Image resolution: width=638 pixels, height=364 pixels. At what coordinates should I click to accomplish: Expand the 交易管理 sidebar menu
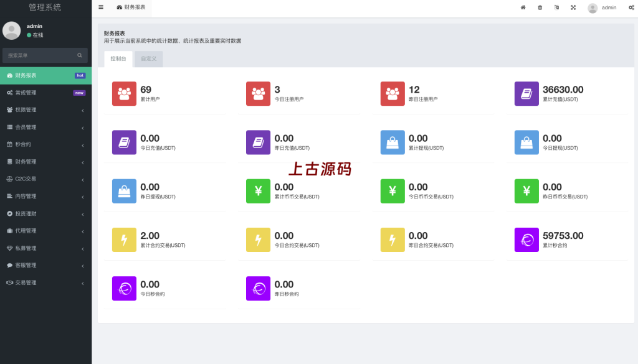[x=45, y=282]
